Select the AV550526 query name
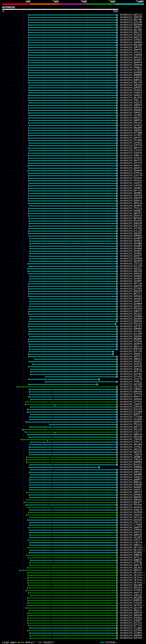The height and width of the screenshot is (644, 146). (x=8, y=8)
